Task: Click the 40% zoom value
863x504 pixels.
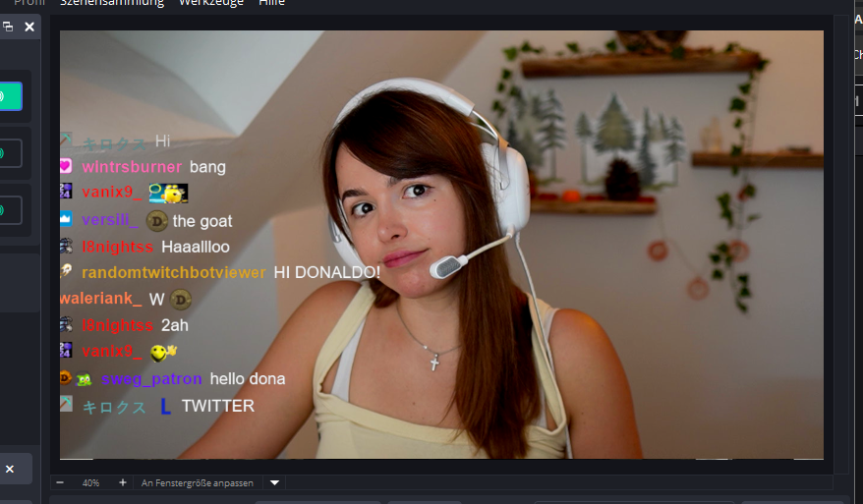Action: coord(90,483)
